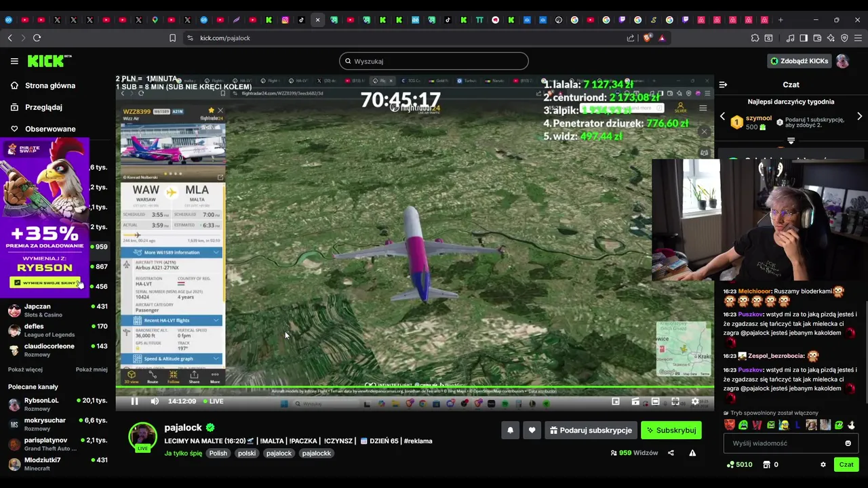This screenshot has height=488, width=868.
Task: Bookmark this page icon in address bar
Action: pyautogui.click(x=173, y=38)
